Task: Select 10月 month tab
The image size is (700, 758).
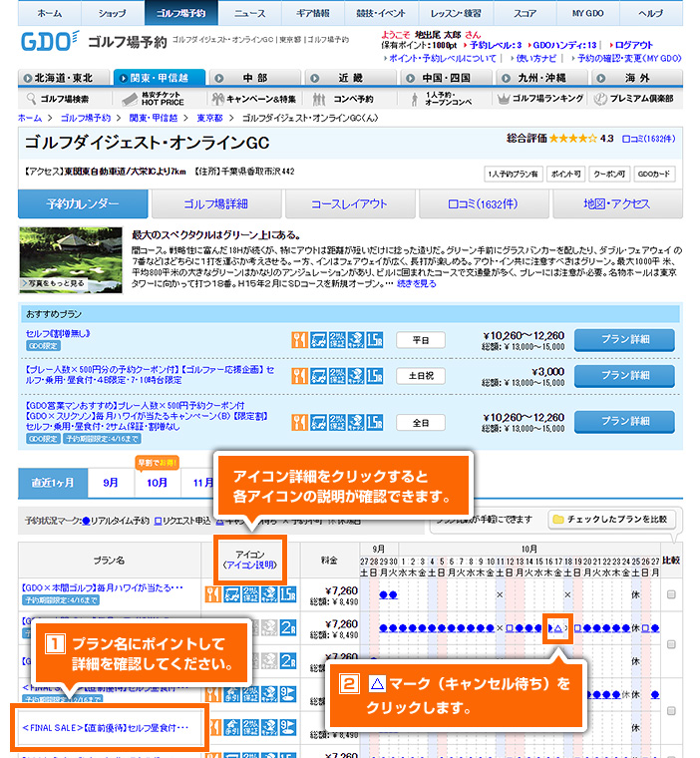Action: coord(158,483)
